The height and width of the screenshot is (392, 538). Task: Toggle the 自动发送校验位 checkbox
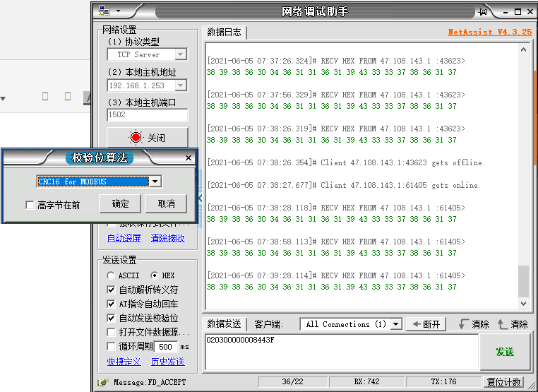coord(110,318)
